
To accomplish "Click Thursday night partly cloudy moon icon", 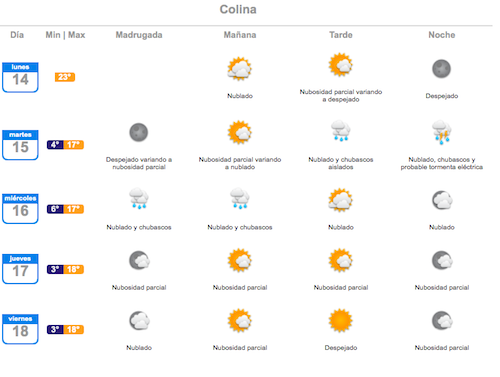I will (442, 260).
